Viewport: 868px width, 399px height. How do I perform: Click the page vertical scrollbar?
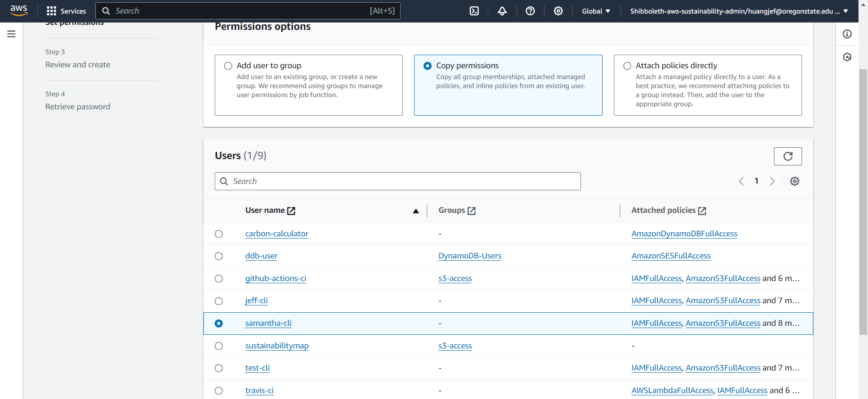[x=863, y=202]
